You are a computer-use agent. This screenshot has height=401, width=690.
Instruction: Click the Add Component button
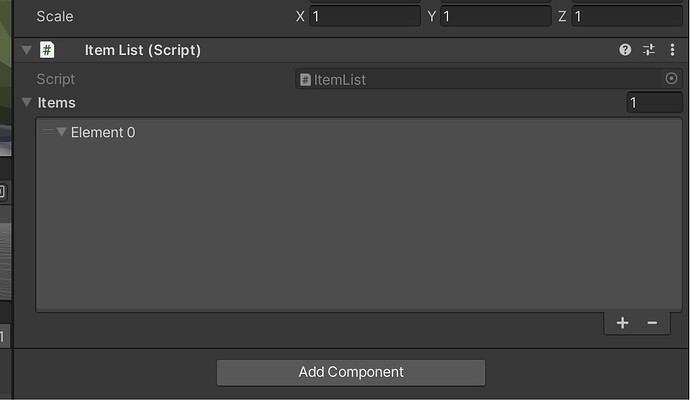pos(351,372)
